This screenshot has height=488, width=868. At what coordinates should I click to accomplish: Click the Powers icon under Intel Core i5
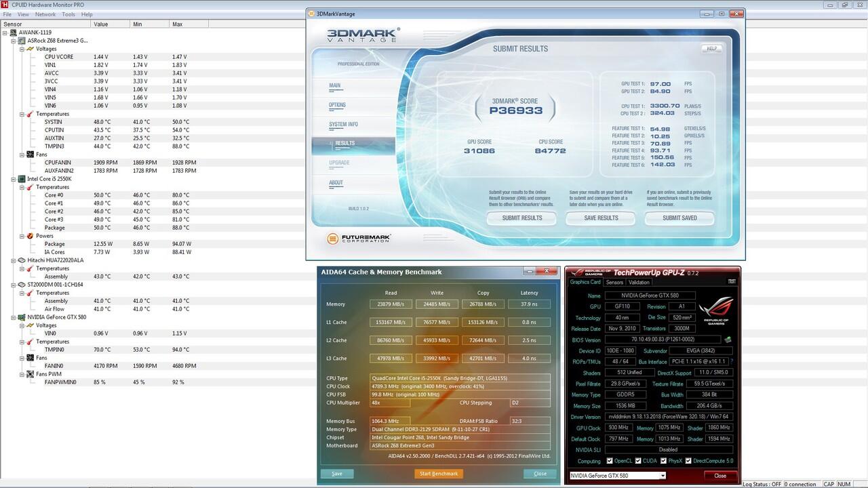coord(31,236)
